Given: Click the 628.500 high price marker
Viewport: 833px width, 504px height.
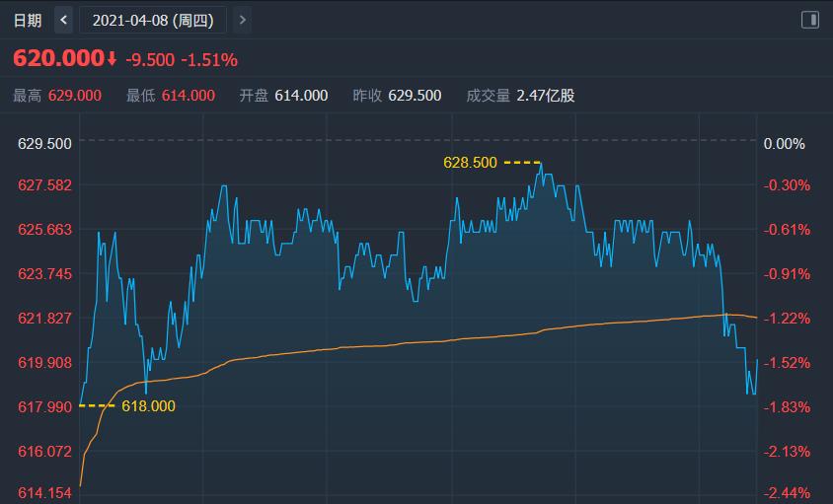Looking at the screenshot, I should (x=471, y=163).
